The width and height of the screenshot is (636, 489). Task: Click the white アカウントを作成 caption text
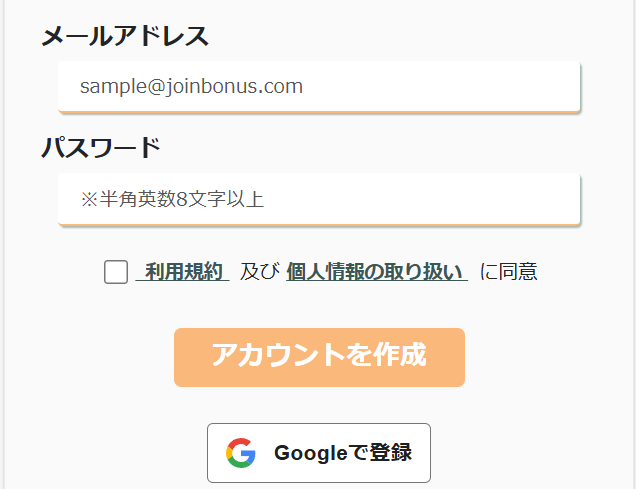tap(319, 355)
